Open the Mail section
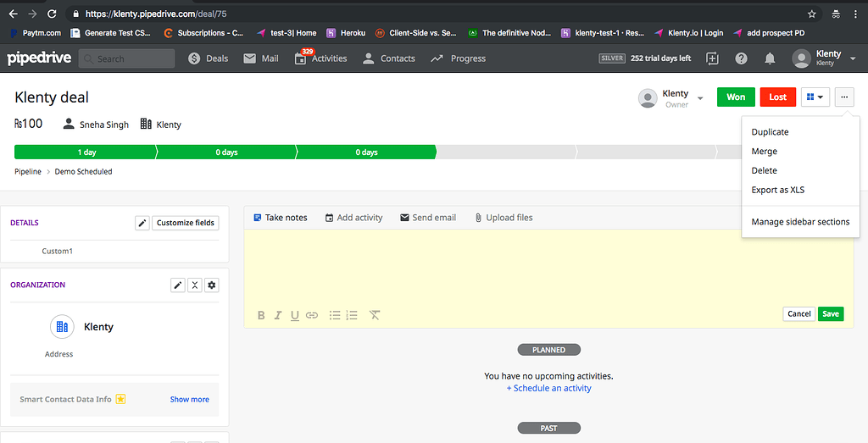Image resolution: width=868 pixels, height=443 pixels. pyautogui.click(x=261, y=58)
